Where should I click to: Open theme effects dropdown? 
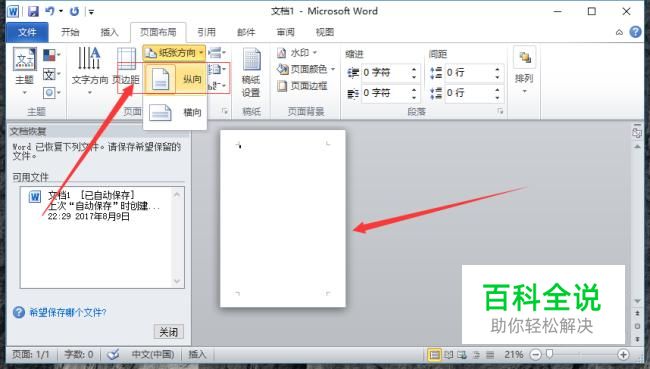click(52, 92)
